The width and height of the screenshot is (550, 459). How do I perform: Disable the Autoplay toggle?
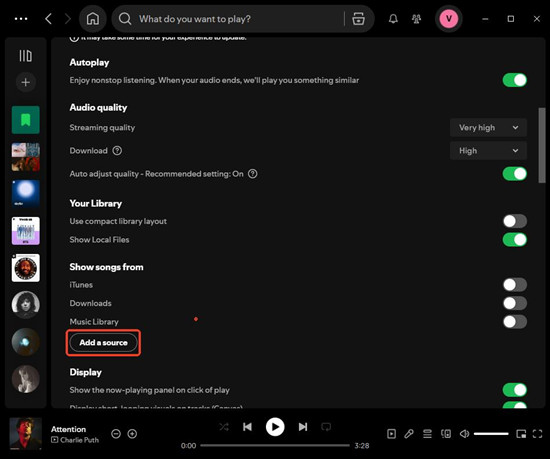[515, 80]
